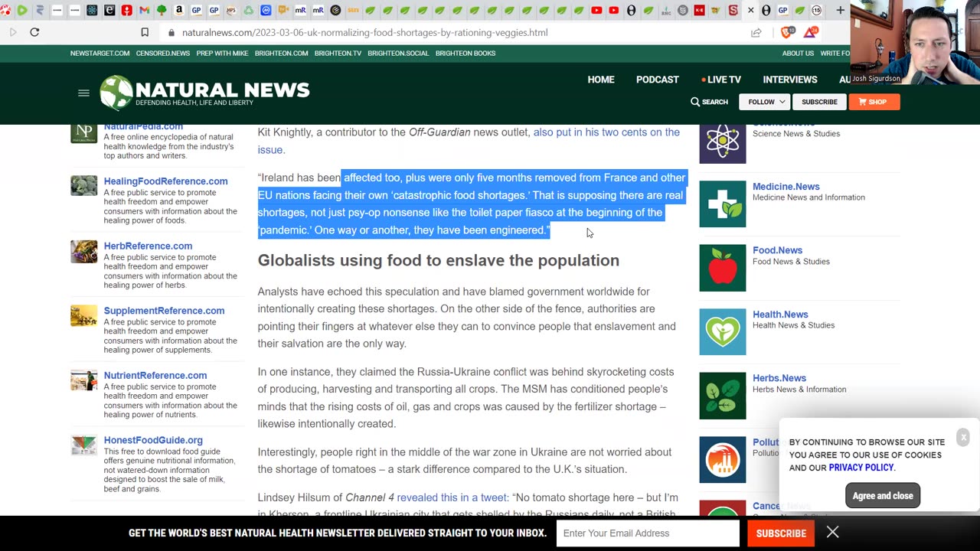The image size is (980, 551).
Task: Open a new tab with the plus button
Action: tap(840, 10)
